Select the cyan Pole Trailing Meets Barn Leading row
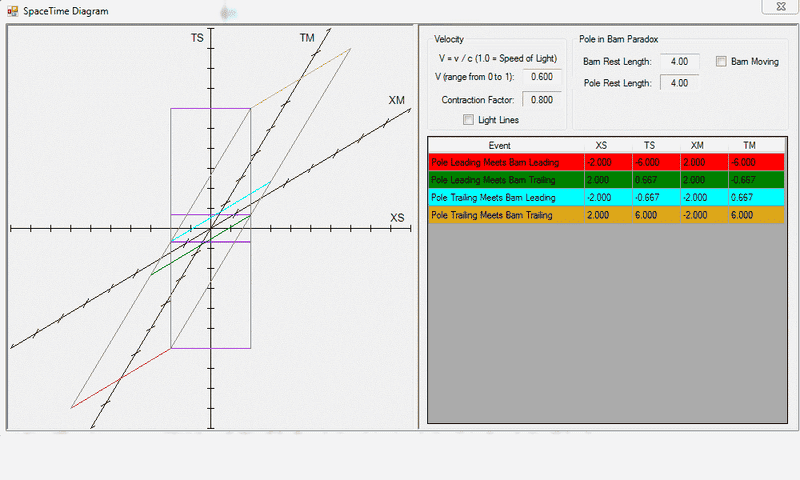Screen dimensions: 800x480 click(x=607, y=197)
